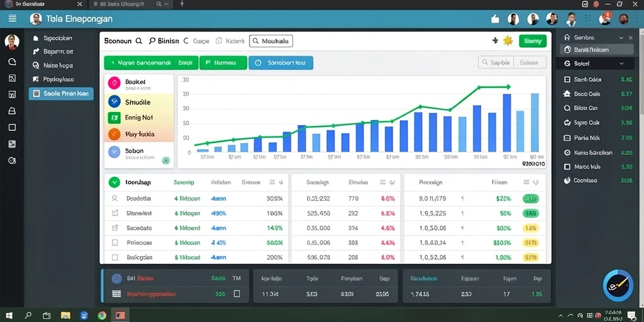
Task: Click the black plus icon beside the sun
Action: 495,41
